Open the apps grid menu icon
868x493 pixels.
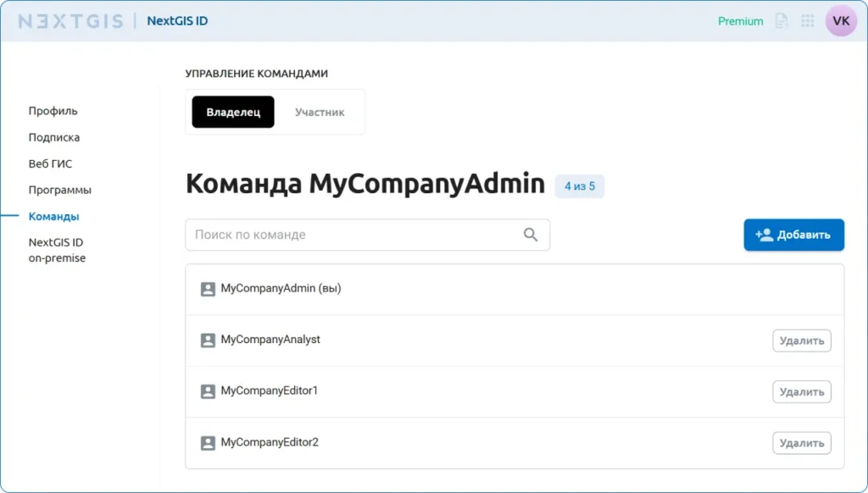click(x=808, y=21)
